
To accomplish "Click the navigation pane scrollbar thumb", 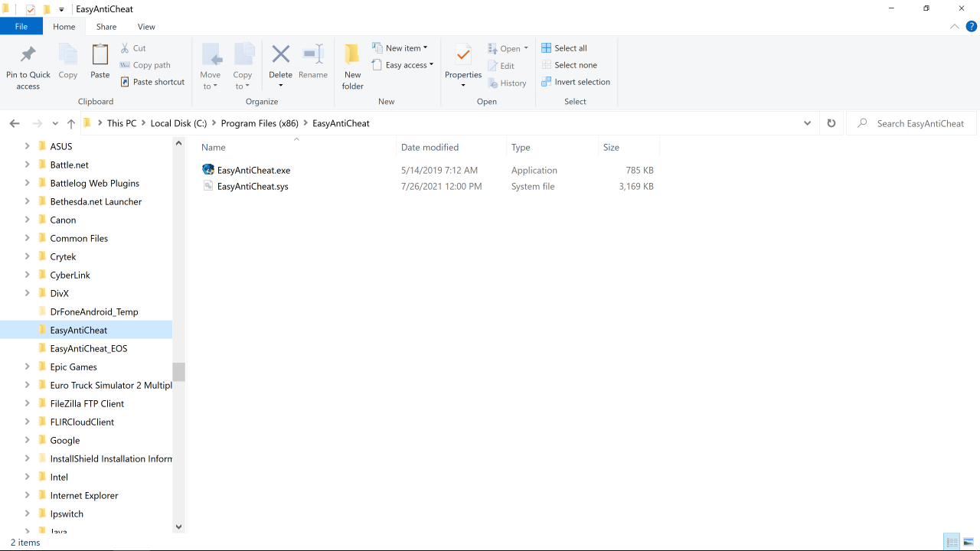I will tap(179, 372).
